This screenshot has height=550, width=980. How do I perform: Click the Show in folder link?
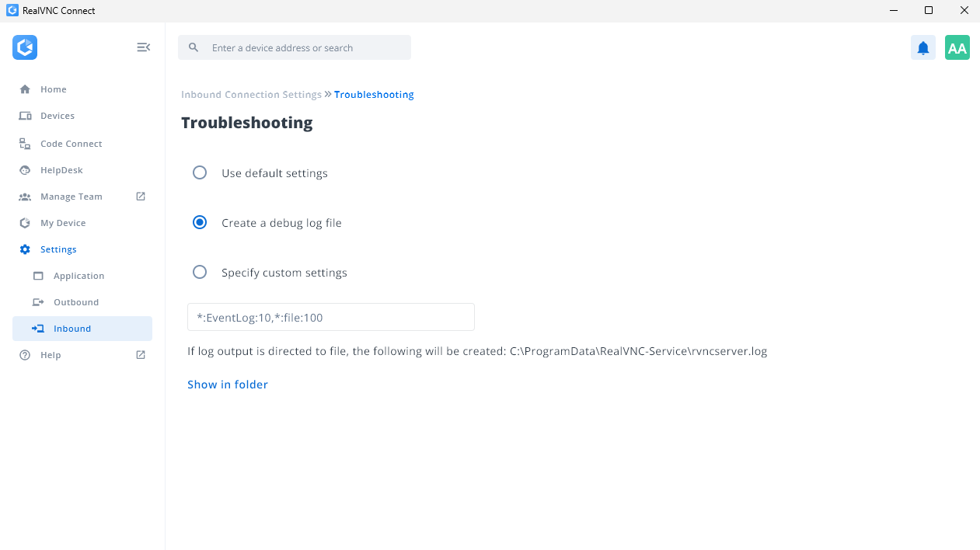[228, 385]
